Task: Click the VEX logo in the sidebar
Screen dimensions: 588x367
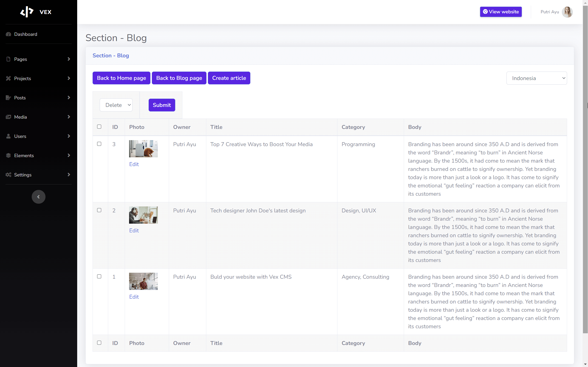Action: [x=27, y=12]
